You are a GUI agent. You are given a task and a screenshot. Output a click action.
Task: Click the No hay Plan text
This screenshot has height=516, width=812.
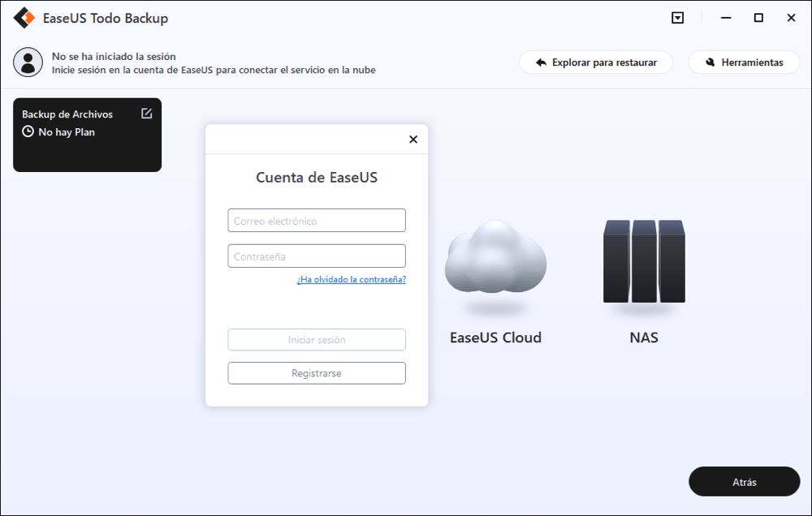pos(67,132)
